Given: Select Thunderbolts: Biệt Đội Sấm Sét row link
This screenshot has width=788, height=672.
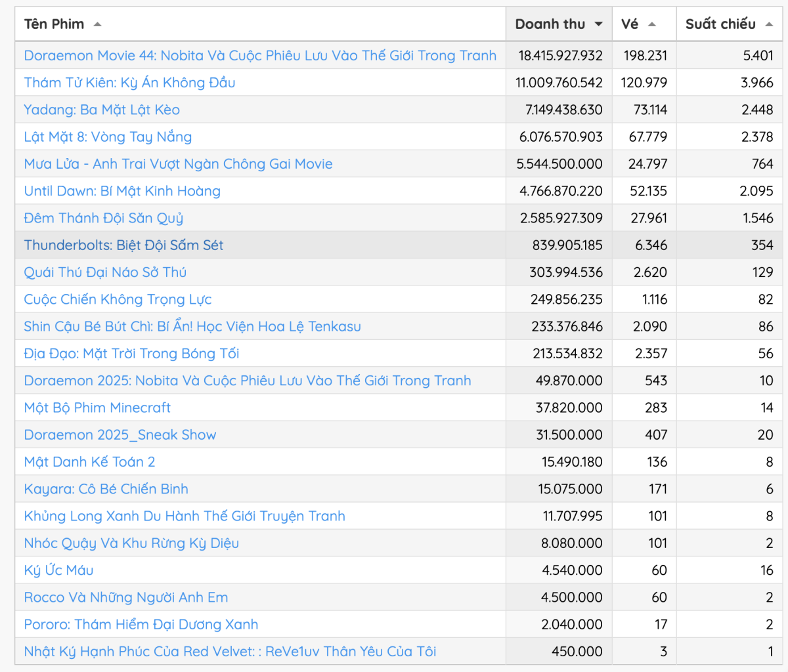Looking at the screenshot, I should [123, 245].
